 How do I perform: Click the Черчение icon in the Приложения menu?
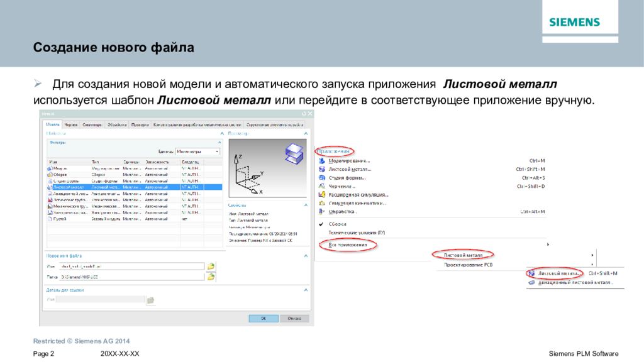pos(322,186)
